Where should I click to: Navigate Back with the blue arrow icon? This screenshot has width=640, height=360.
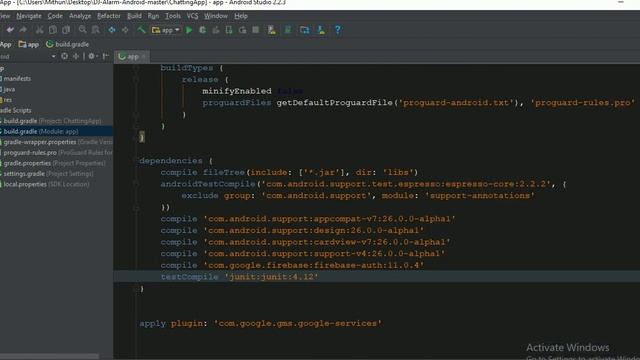112,30
